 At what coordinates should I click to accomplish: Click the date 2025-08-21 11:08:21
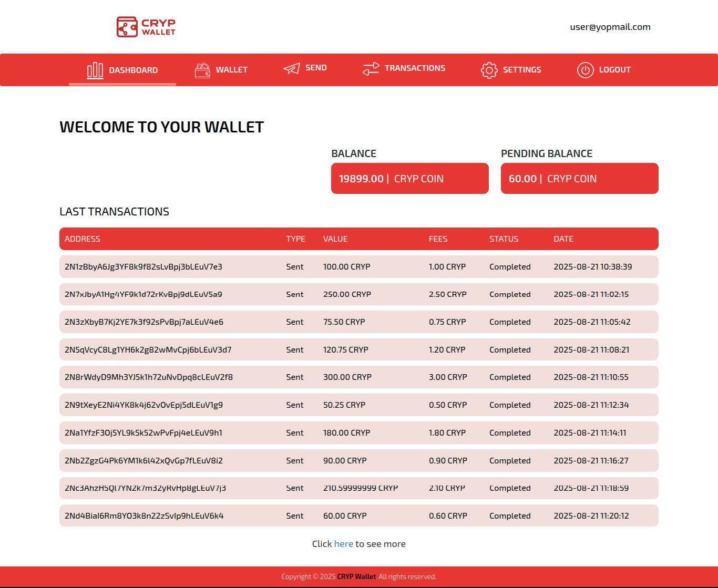[591, 350]
